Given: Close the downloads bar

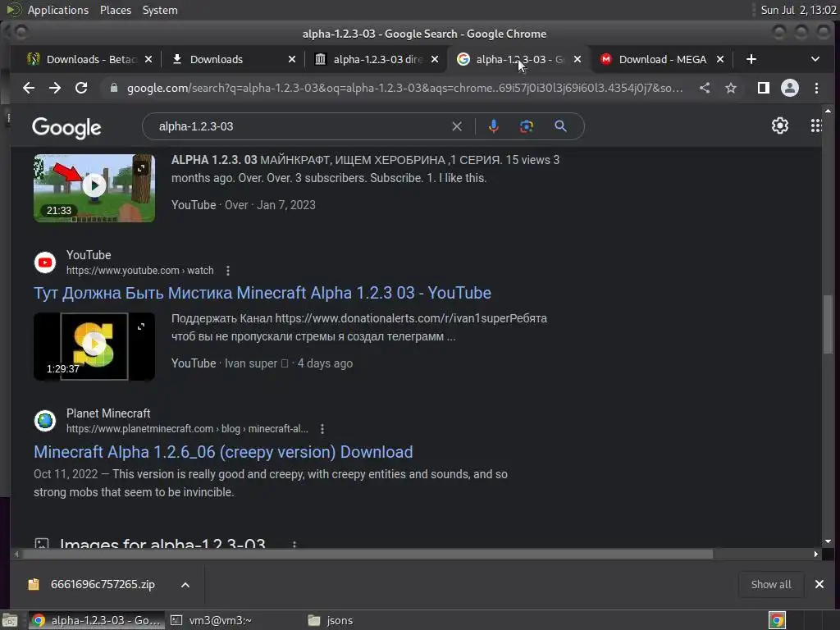Looking at the screenshot, I should click(x=819, y=584).
